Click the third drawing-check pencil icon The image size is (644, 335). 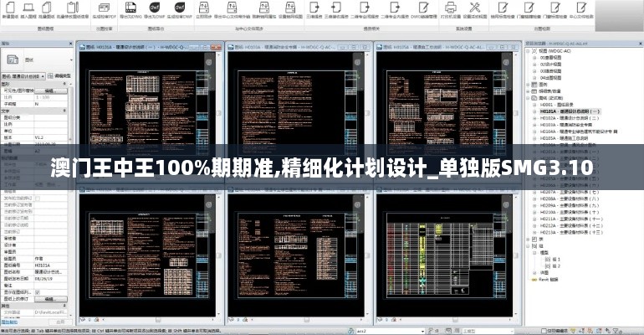point(555,8)
